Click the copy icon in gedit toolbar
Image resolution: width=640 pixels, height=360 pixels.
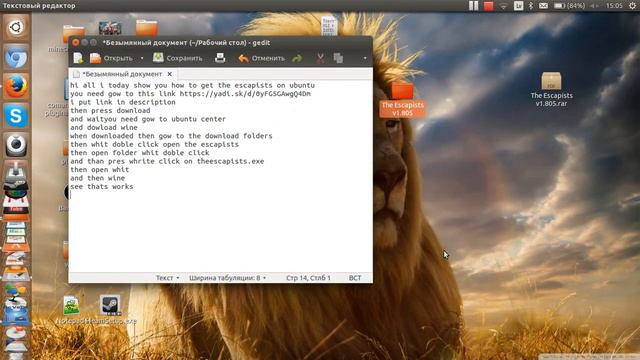338,58
